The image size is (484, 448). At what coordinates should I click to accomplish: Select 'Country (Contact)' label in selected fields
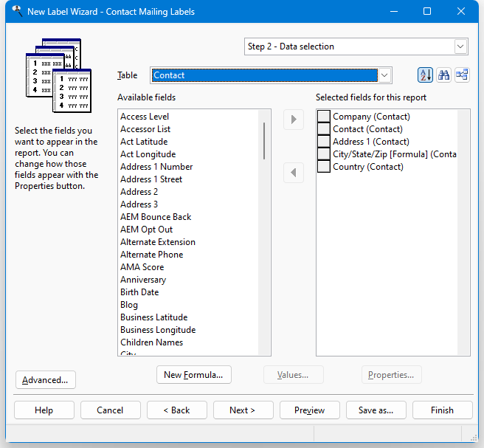pos(368,167)
